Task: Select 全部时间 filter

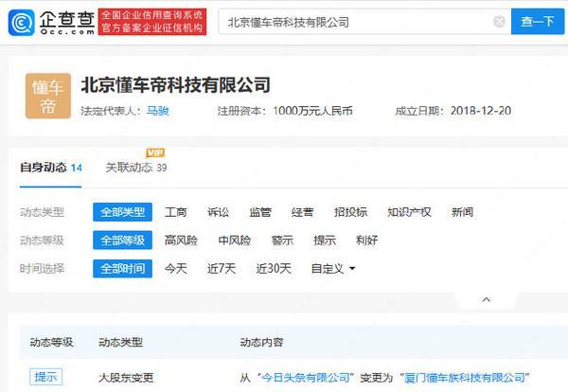Action: click(122, 269)
